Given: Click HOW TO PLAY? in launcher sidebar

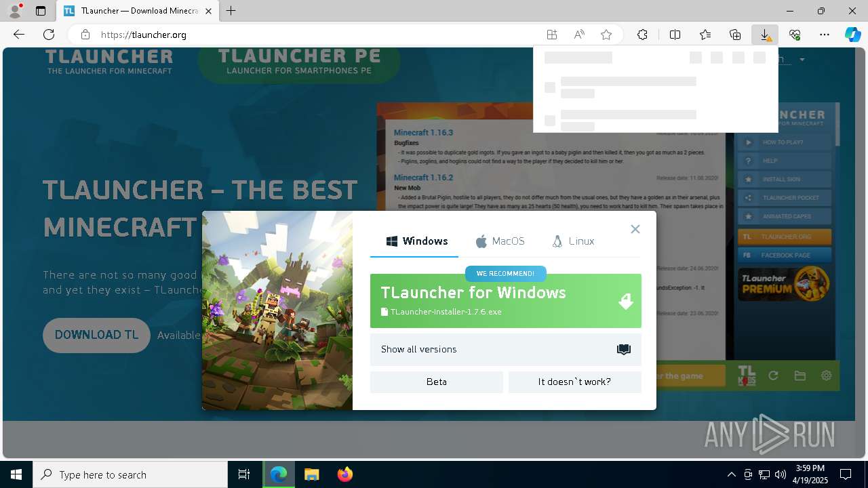Looking at the screenshot, I should point(783,142).
